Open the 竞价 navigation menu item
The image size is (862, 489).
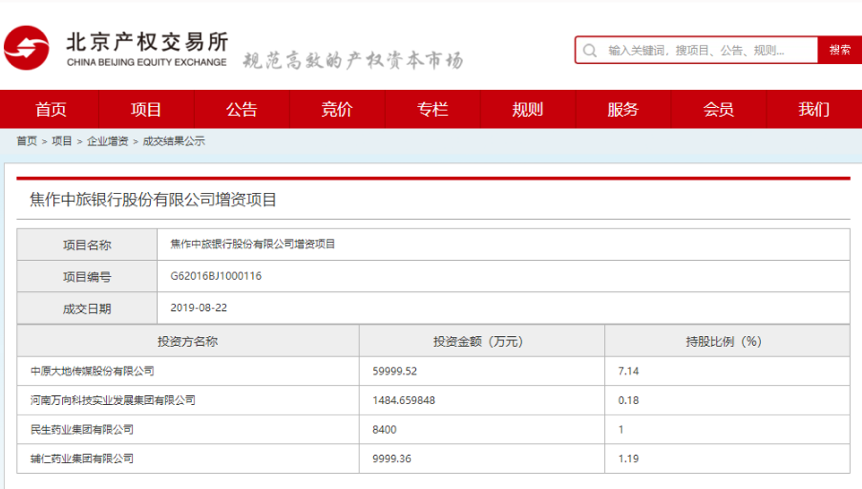click(336, 109)
